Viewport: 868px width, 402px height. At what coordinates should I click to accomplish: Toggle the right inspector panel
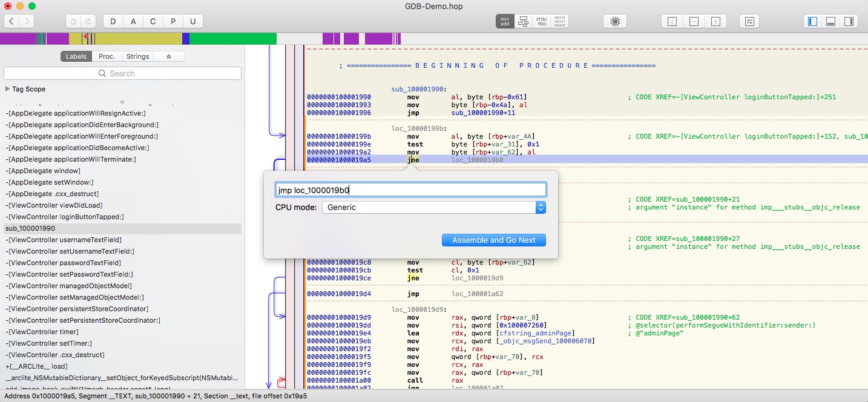pyautogui.click(x=849, y=21)
